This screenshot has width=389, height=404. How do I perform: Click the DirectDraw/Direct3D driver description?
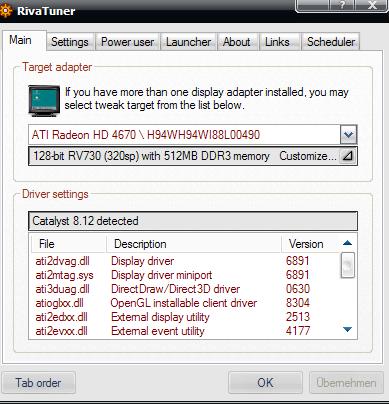coord(175,289)
